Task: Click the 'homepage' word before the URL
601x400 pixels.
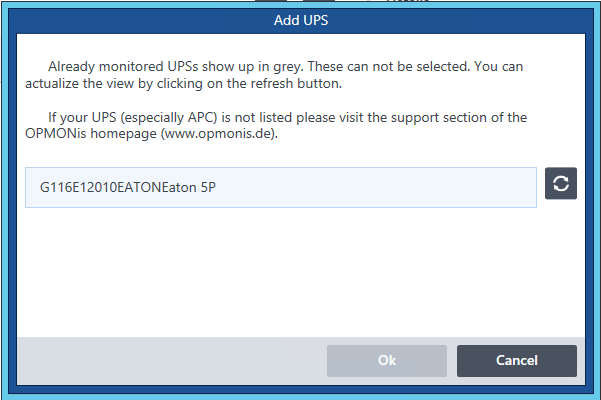Action: coord(123,134)
